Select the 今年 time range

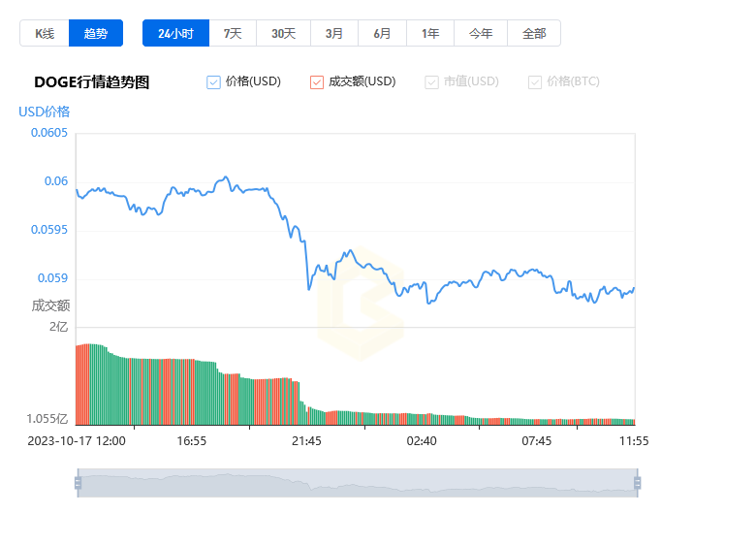[481, 33]
